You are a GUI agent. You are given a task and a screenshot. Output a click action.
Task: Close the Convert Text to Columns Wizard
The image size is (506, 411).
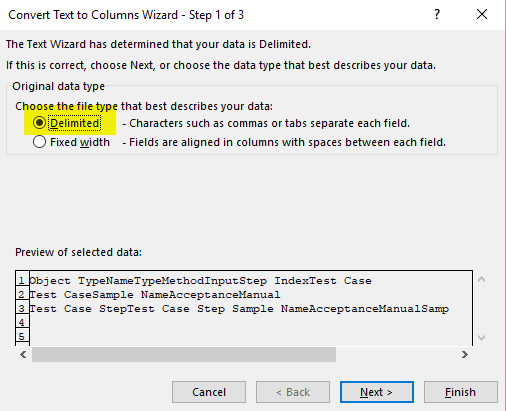tap(482, 14)
